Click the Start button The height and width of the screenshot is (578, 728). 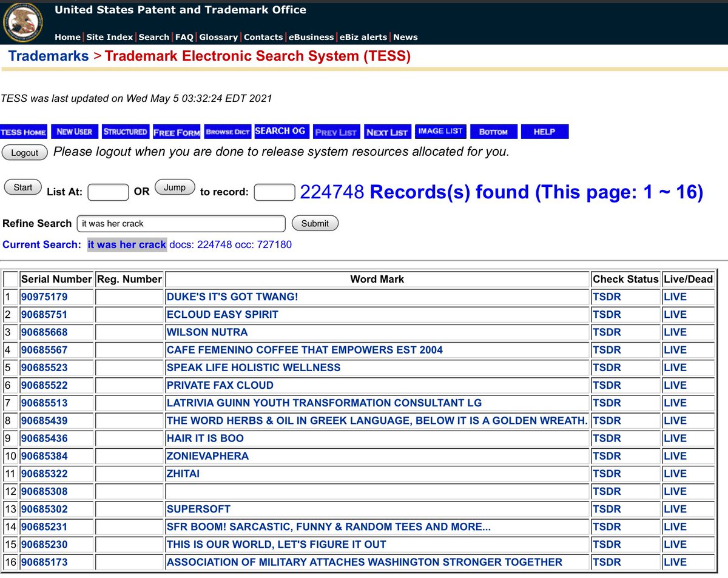[x=23, y=187]
